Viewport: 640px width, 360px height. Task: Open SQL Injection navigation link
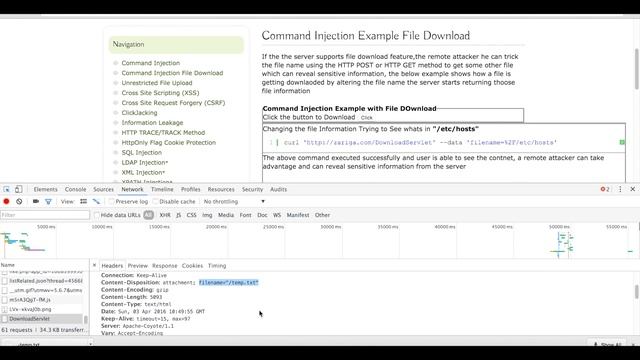tap(142, 153)
